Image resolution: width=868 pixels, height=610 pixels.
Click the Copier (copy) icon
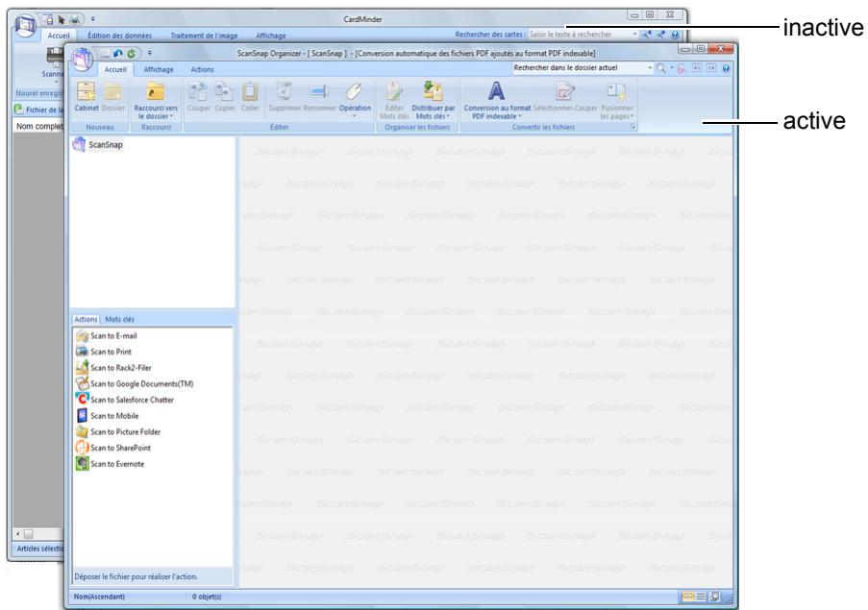224,91
